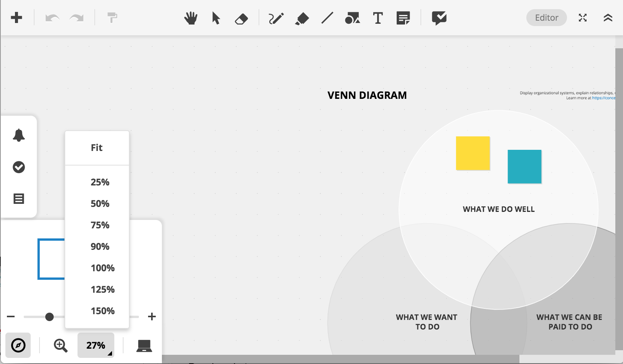Click the horizontal scrollbar at the bottom
Viewport: 623px width, 364px height.
pos(341,359)
